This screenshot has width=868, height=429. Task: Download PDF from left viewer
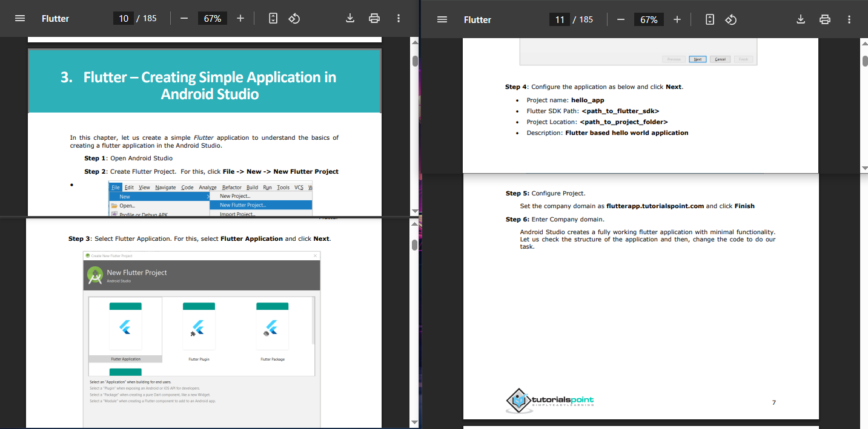pos(350,18)
